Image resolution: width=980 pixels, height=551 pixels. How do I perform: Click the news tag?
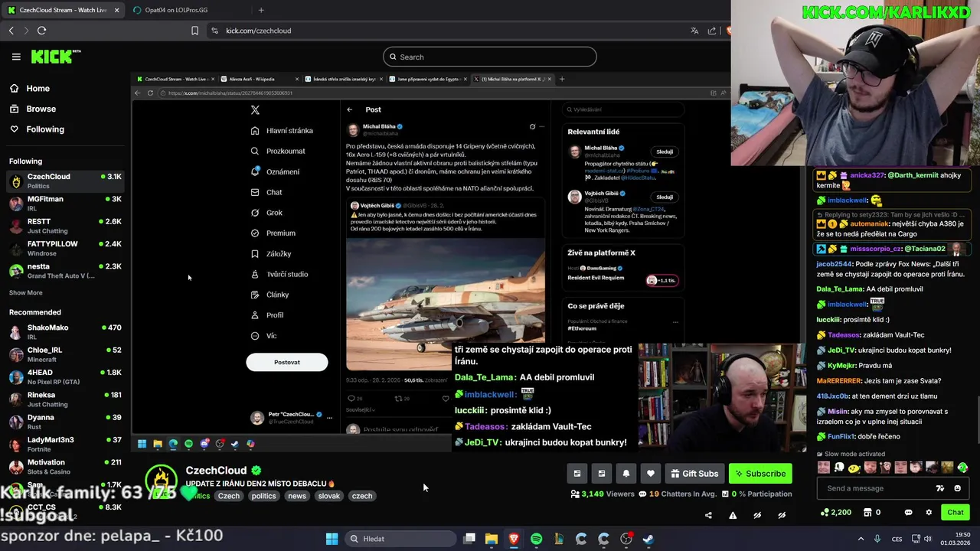[297, 496]
